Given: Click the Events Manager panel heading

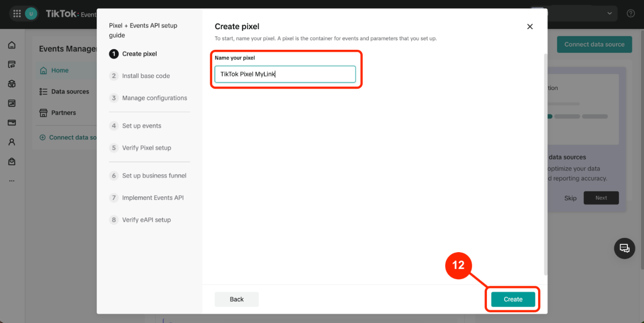Looking at the screenshot, I should point(68,49).
